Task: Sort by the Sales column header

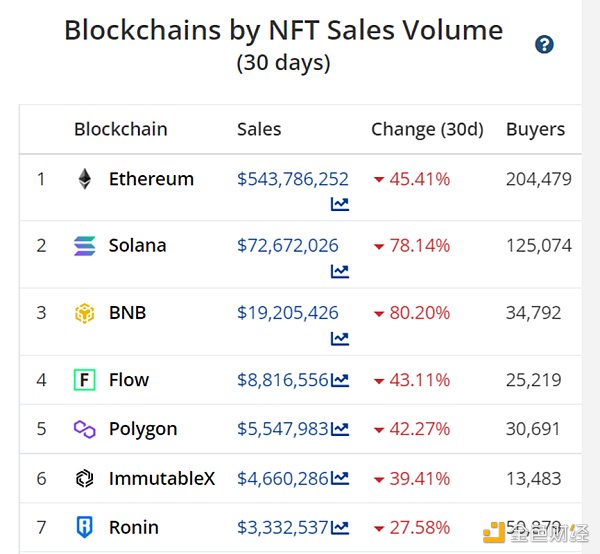Action: tap(259, 129)
